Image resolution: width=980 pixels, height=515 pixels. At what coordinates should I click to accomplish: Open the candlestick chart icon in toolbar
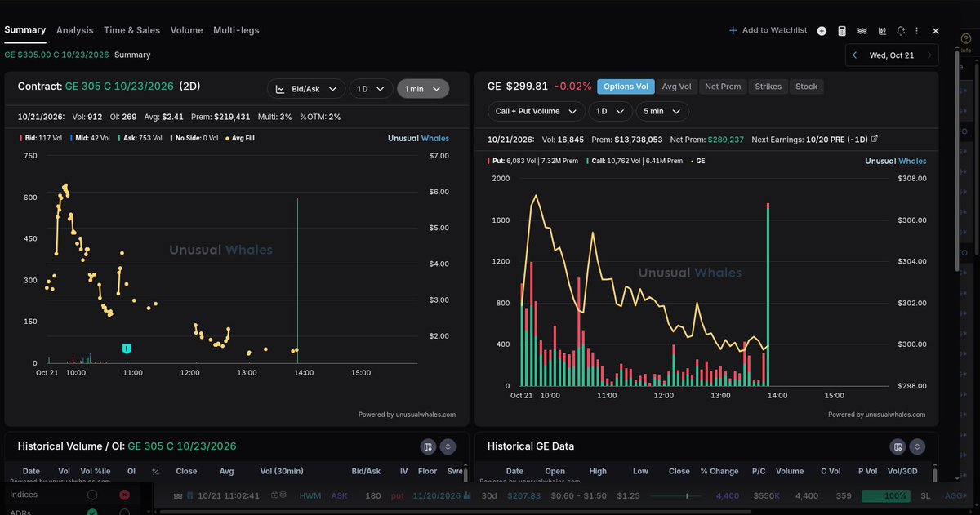click(882, 31)
